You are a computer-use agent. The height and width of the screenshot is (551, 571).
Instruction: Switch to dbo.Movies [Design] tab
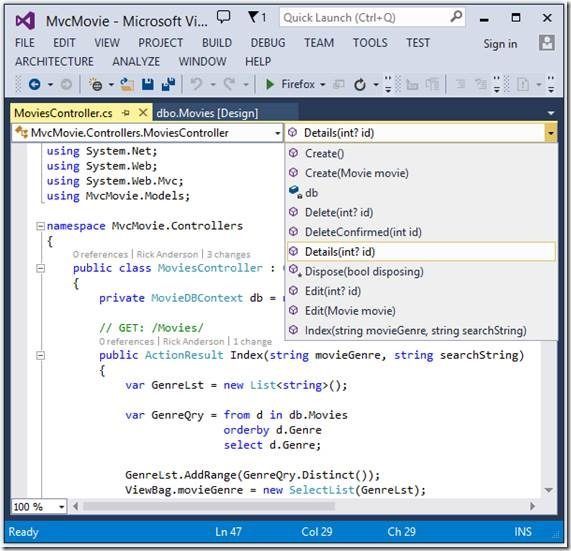(x=225, y=113)
